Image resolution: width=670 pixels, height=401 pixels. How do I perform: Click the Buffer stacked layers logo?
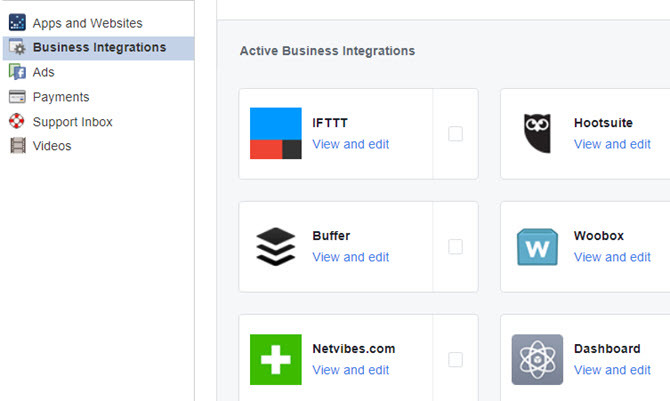coord(276,247)
